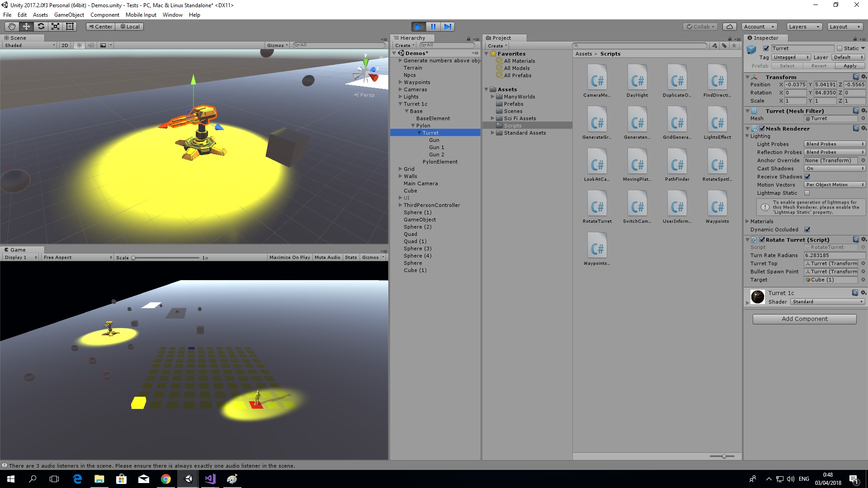Toggle Receive Shadows checkbox
868x488 pixels.
point(807,177)
